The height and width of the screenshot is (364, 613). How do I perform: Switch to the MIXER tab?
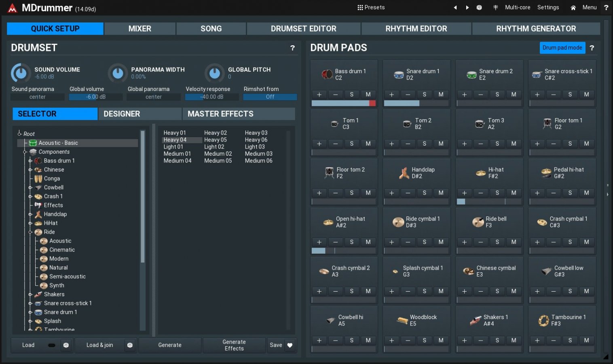point(140,29)
